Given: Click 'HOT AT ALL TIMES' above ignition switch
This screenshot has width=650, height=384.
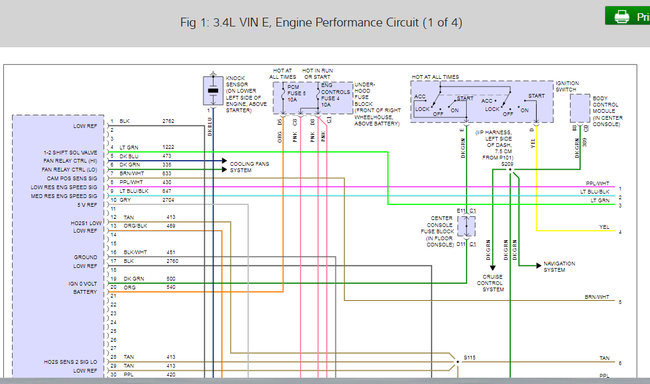Looking at the screenshot, I should [435, 77].
